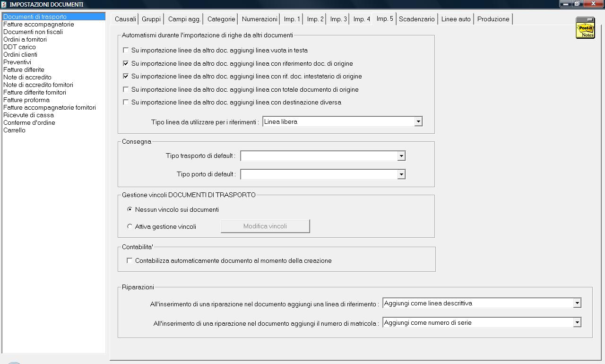Viewport: 605px width, 364px height.
Task: Select 'Conferme d'ordine' in the list
Action: pos(54,122)
